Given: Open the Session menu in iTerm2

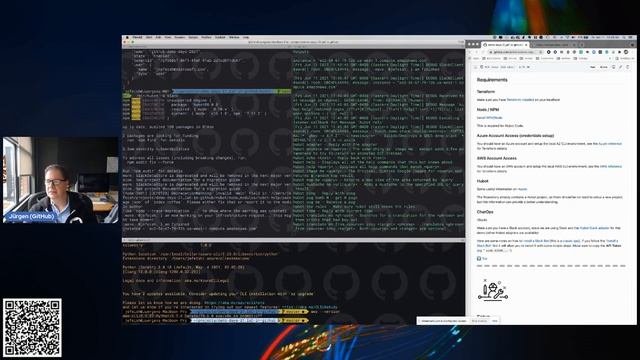Looking at the screenshot, I should click(x=180, y=38).
